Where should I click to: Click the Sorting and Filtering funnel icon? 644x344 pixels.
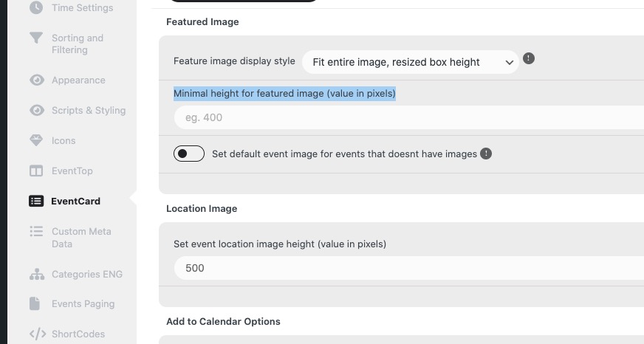[x=36, y=38]
